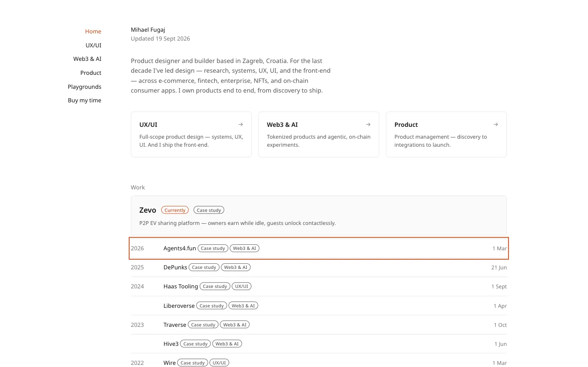Click the Buy my time link
This screenshot has height=367, width=588.
pyautogui.click(x=85, y=100)
